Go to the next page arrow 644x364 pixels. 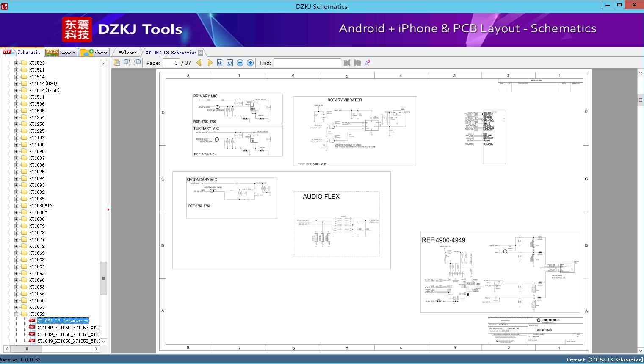pos(210,63)
